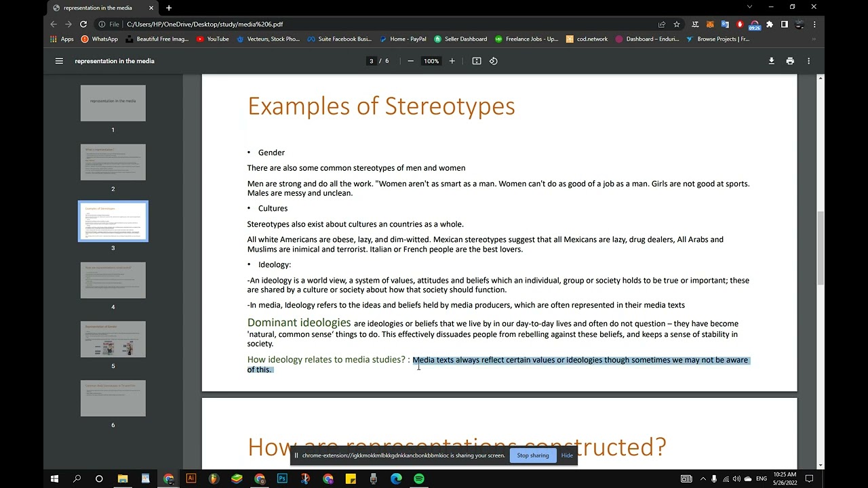868x488 pixels.
Task: Open the Extensions puzzle piece menu
Action: point(770,24)
